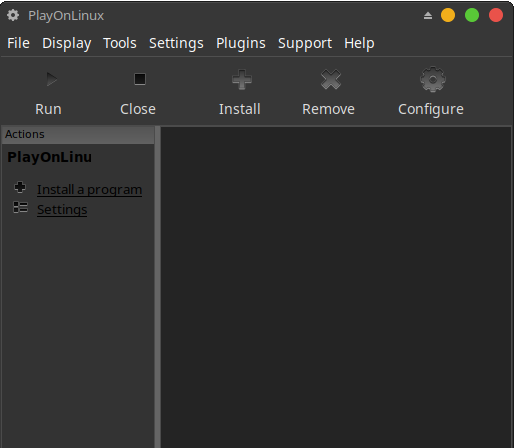Open the Settings menu in menu bar
514x448 pixels.
[x=176, y=43]
